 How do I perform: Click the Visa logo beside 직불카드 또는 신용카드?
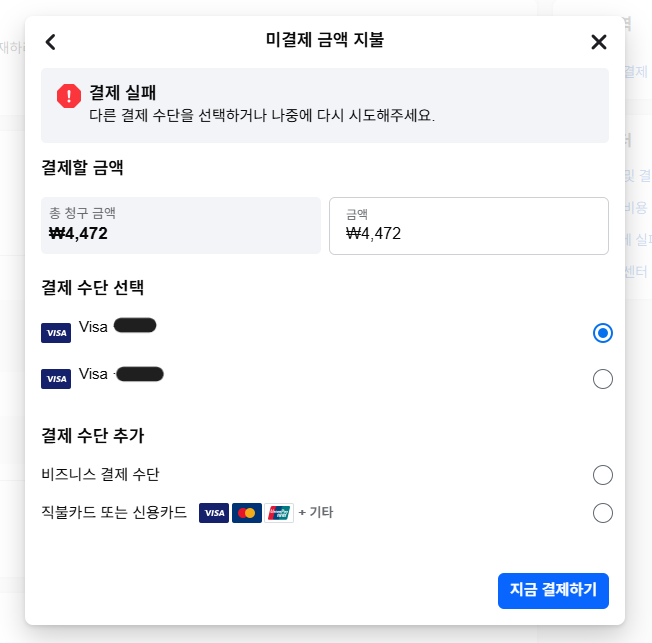click(x=214, y=513)
